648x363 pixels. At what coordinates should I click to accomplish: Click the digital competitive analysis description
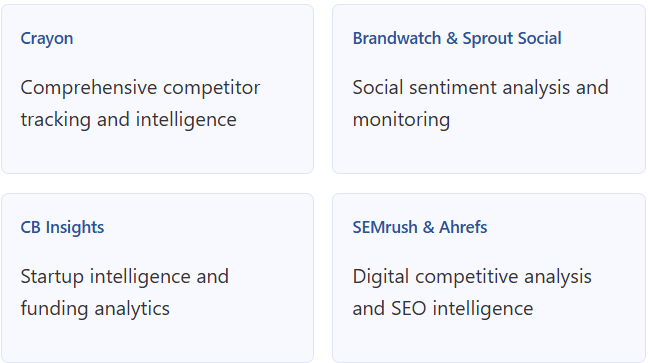pos(472,293)
